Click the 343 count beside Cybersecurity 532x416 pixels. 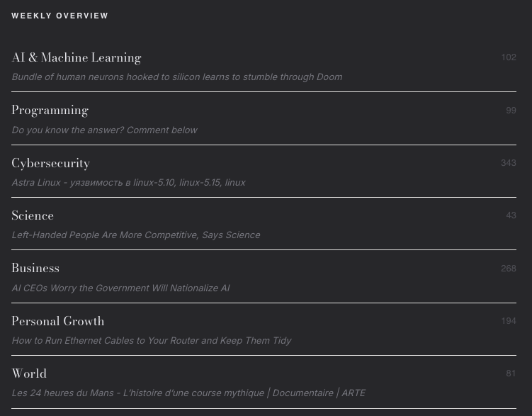tap(509, 163)
